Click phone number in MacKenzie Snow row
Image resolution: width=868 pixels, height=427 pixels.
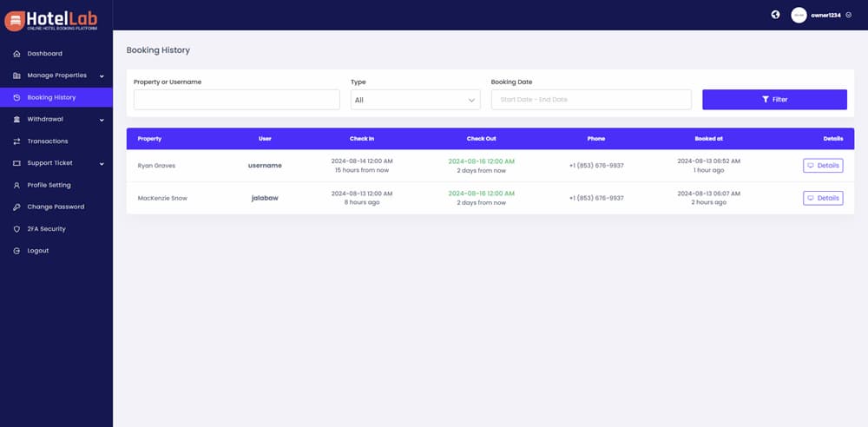[596, 198]
